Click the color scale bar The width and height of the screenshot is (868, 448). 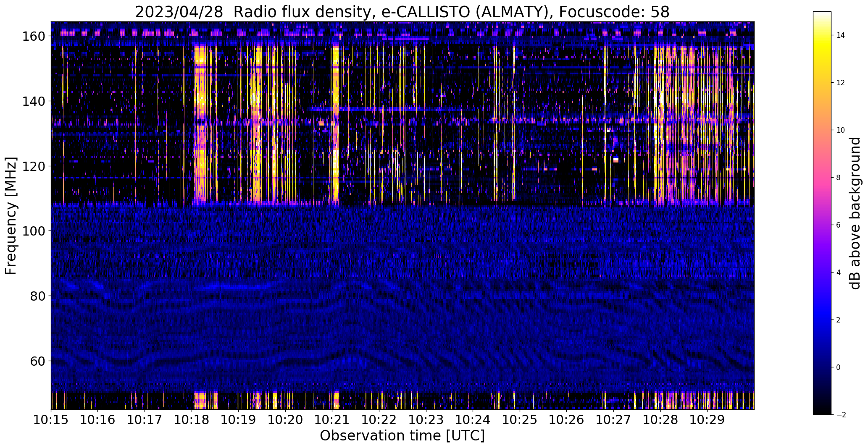coord(822,213)
